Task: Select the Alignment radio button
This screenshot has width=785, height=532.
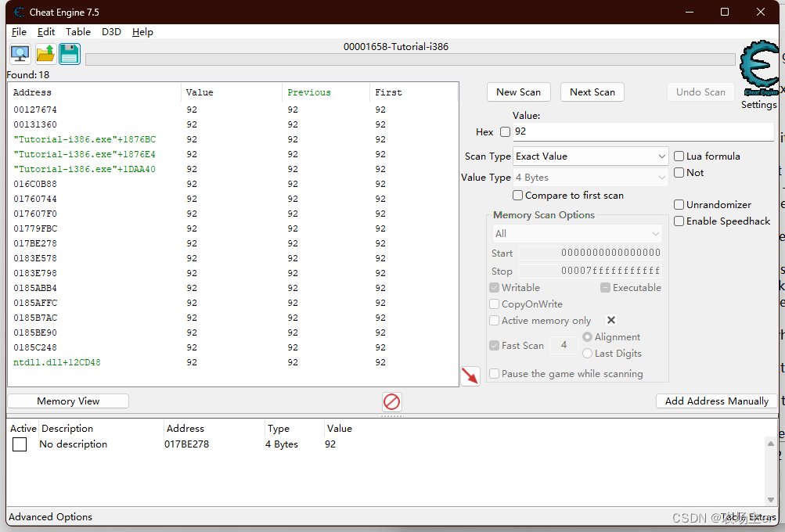Action: 587,337
